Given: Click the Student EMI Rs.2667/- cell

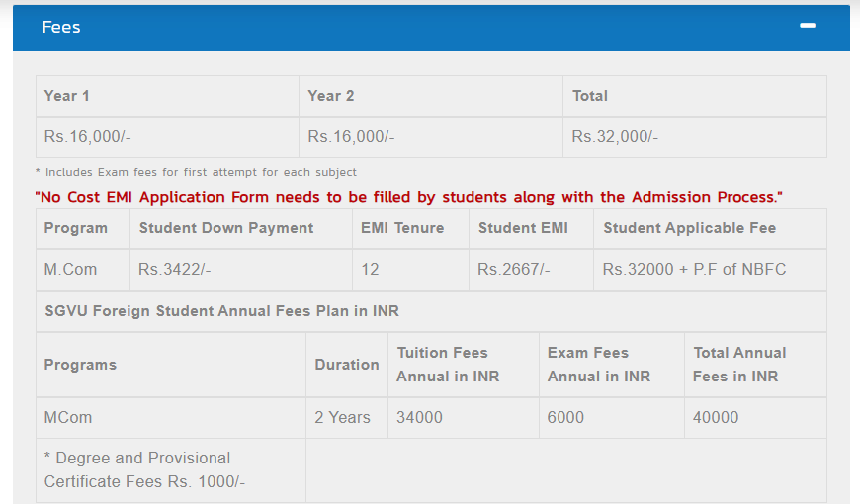Looking at the screenshot, I should [531, 270].
